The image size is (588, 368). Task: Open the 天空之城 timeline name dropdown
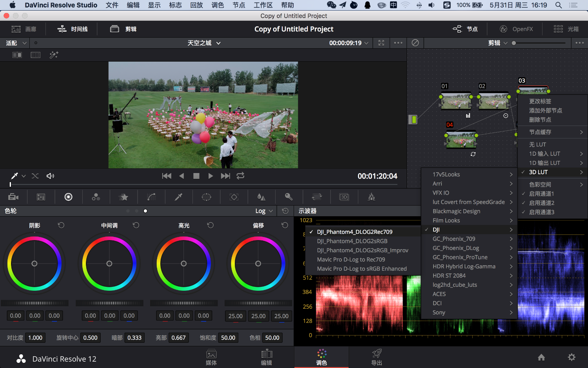[204, 43]
